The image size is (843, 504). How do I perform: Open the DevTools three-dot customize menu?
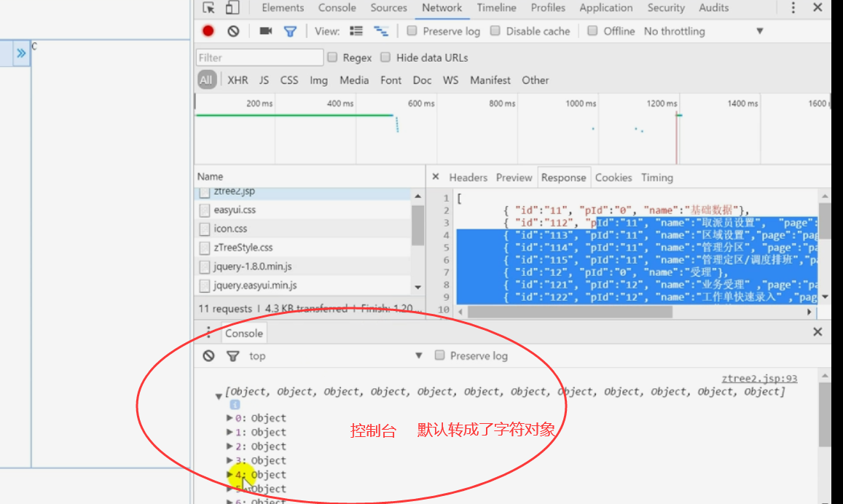point(793,7)
